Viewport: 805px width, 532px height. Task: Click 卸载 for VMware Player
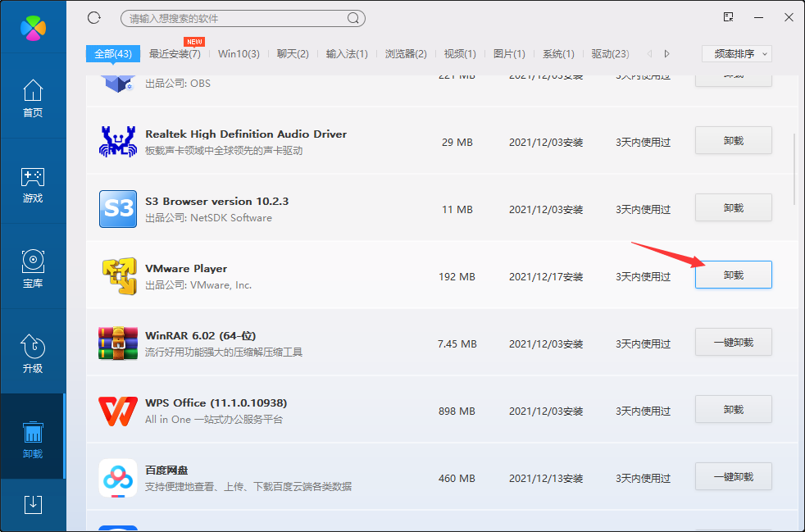733,275
